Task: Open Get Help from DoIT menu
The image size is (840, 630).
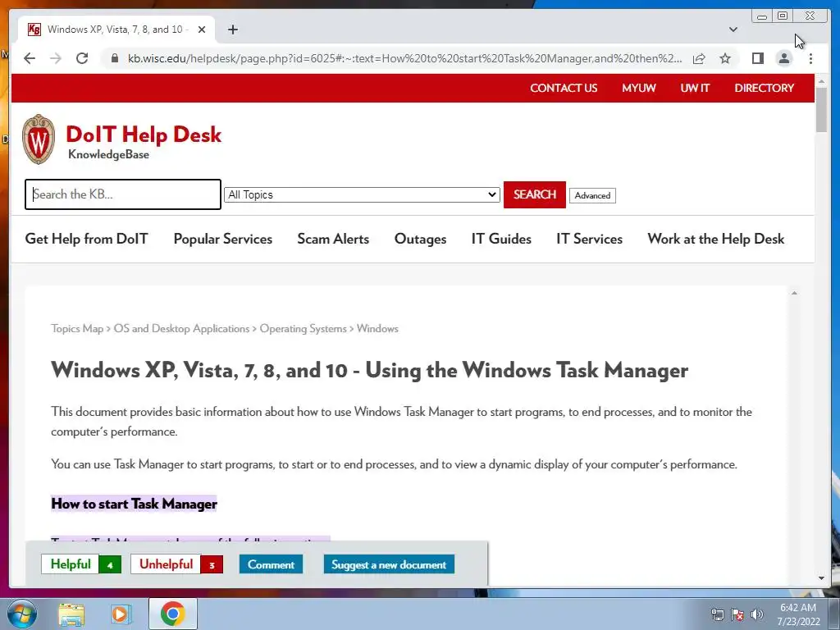Action: (x=86, y=239)
